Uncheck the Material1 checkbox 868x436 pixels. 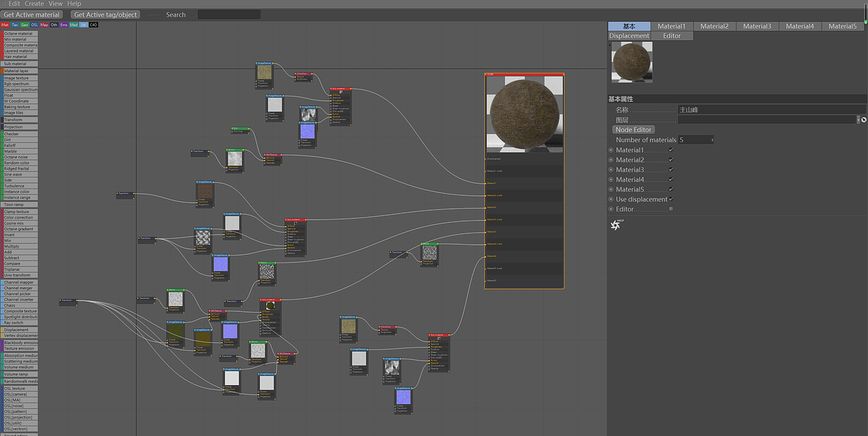(x=671, y=150)
